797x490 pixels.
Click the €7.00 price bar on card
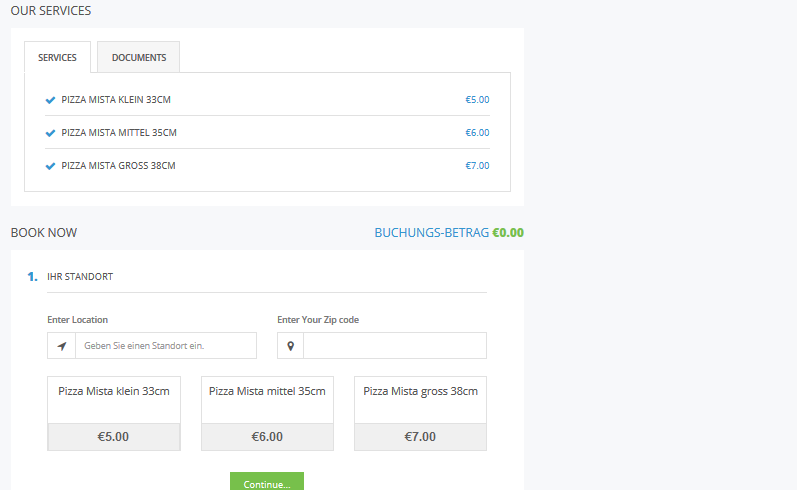(420, 437)
